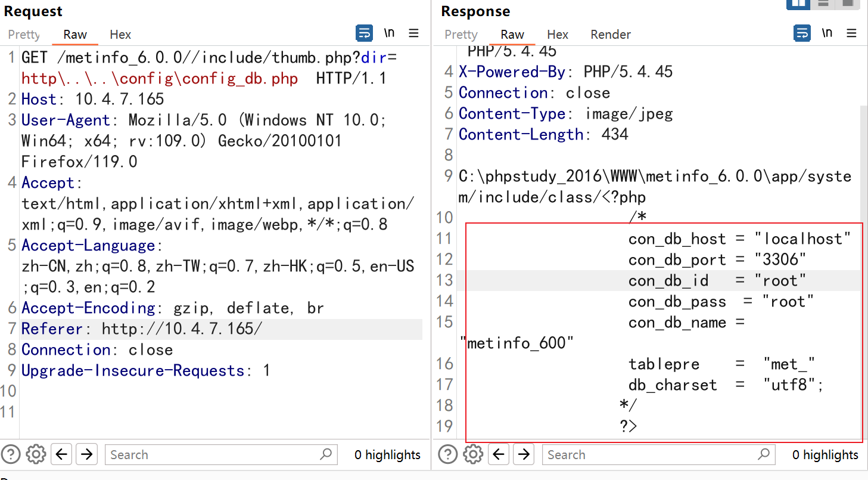Click magnifier icon in Request search box

326,454
